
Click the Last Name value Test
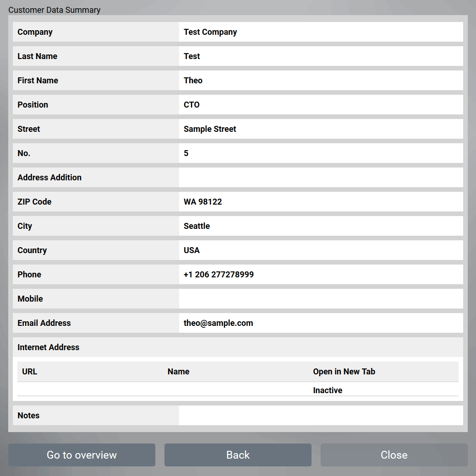click(321, 56)
